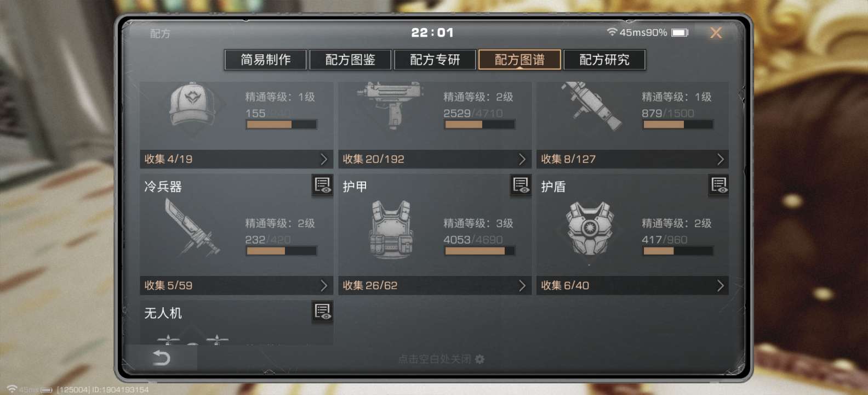
Task: Click the rocket launcher recipe icon
Action: (x=591, y=105)
